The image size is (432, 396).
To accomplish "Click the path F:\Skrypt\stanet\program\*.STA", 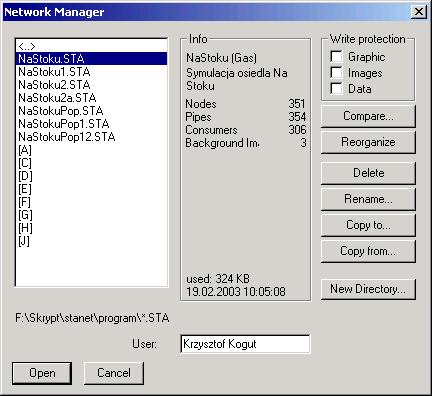I will click(92, 318).
